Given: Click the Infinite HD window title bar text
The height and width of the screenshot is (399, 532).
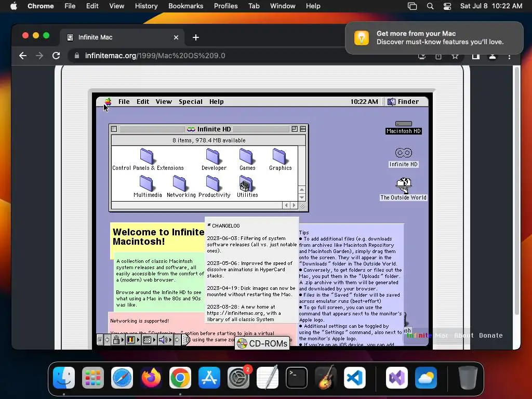Looking at the screenshot, I should coord(214,129).
